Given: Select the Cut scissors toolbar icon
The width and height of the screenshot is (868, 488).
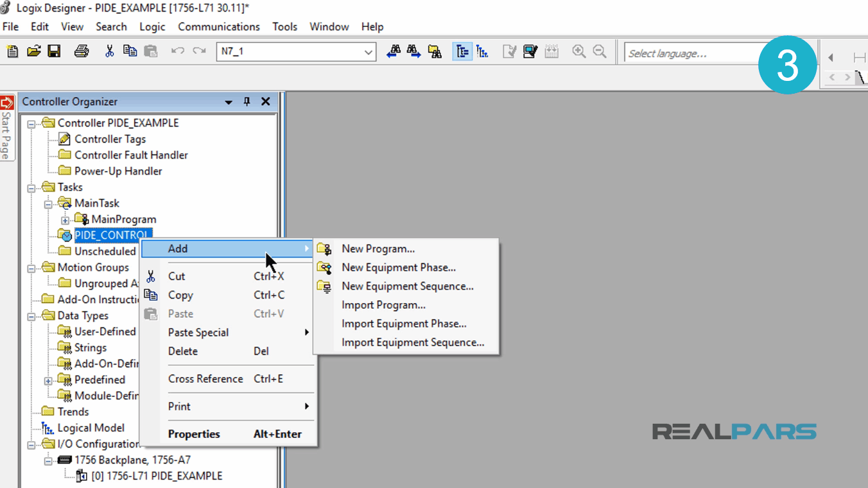Looking at the screenshot, I should pyautogui.click(x=109, y=51).
